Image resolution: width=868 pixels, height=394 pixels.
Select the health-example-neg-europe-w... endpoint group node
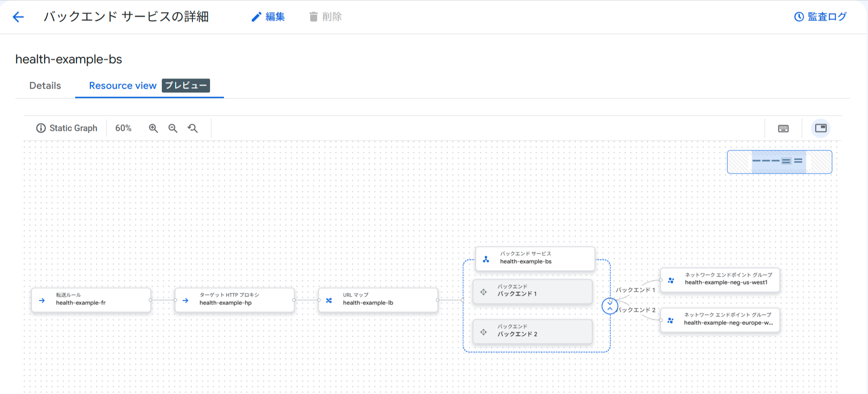tap(720, 320)
